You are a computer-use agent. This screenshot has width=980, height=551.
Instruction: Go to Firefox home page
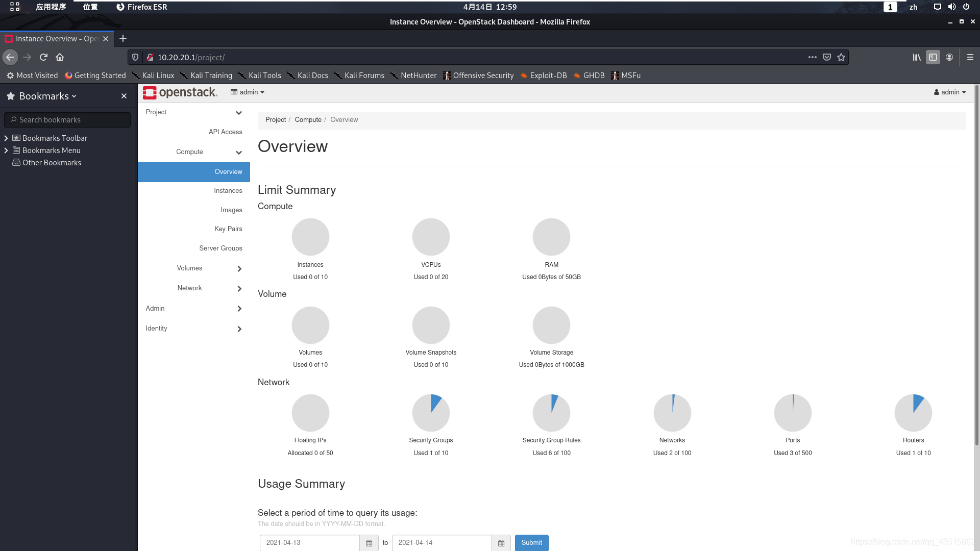pyautogui.click(x=60, y=57)
